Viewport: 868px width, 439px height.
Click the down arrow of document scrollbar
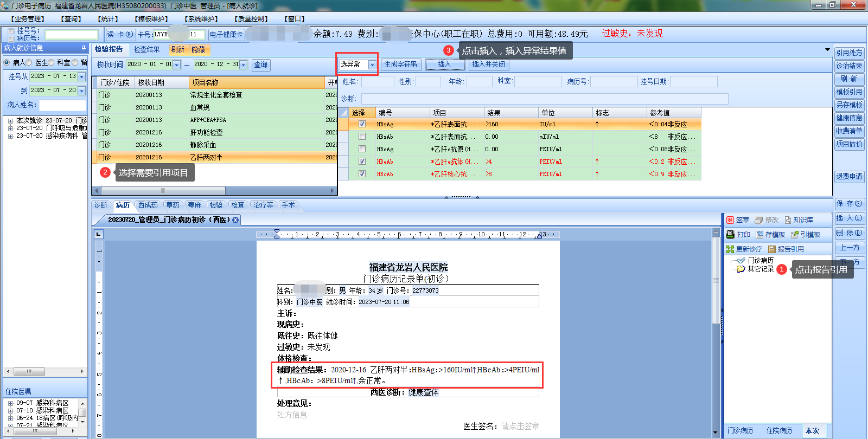point(716,432)
